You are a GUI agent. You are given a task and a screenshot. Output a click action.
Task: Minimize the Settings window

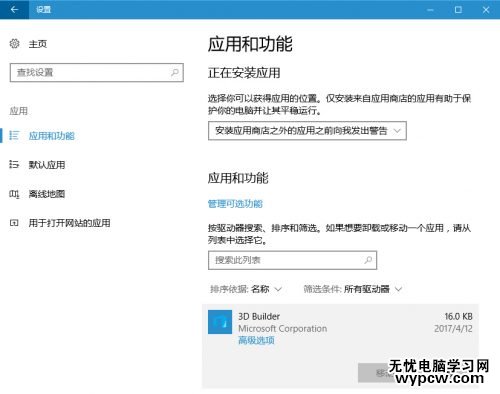point(430,10)
